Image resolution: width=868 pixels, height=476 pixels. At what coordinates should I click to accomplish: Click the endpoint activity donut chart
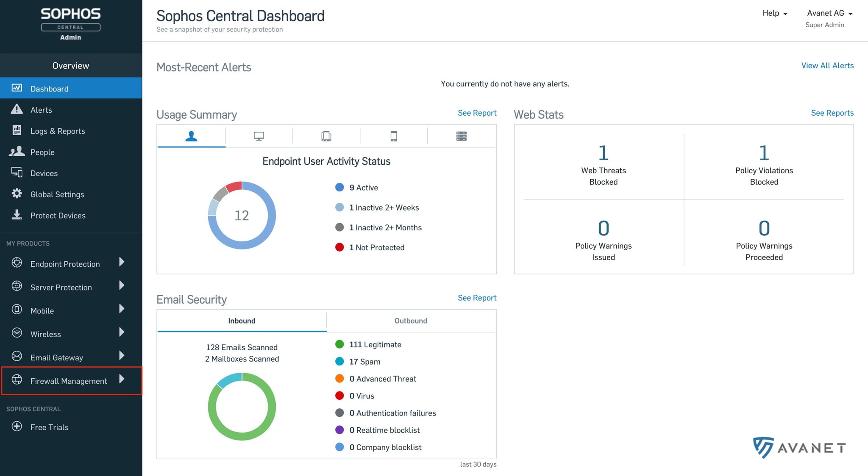242,215
